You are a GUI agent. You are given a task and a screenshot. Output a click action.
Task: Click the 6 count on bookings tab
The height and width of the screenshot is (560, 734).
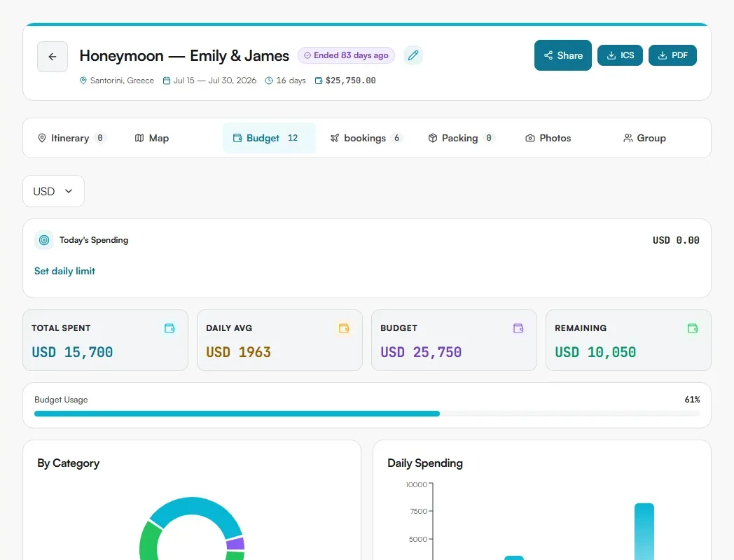[x=397, y=138]
